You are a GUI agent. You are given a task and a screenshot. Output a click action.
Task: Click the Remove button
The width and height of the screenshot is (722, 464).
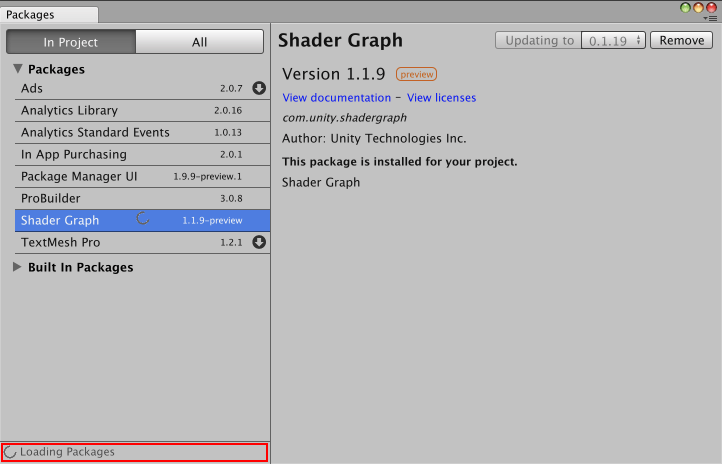[x=681, y=41]
